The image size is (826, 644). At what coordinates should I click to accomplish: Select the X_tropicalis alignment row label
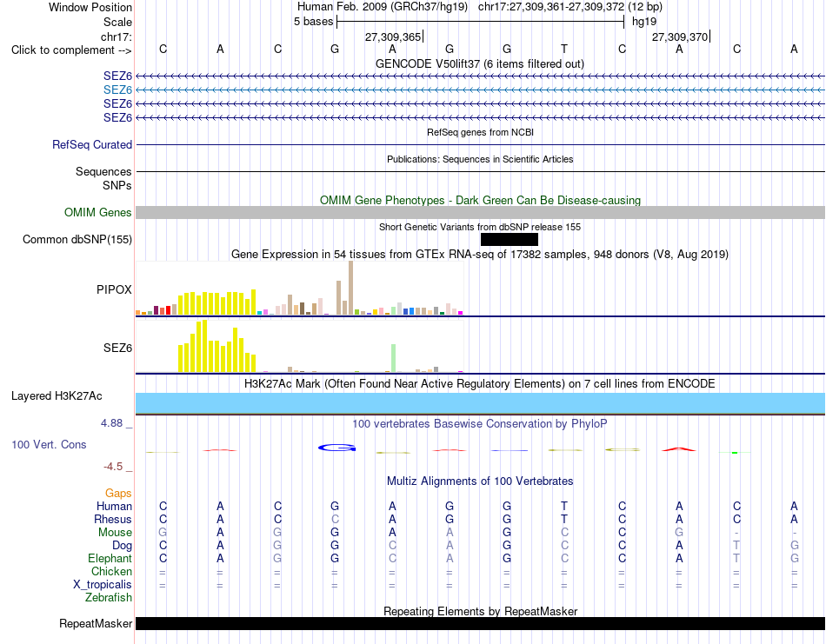coord(103,585)
